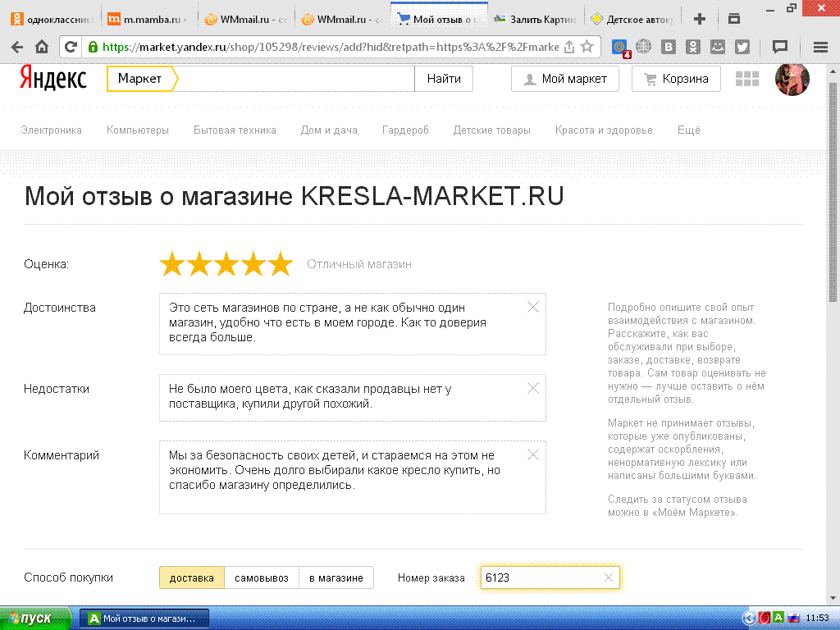Open the Детские товары category
The image size is (840, 630).
click(x=492, y=130)
